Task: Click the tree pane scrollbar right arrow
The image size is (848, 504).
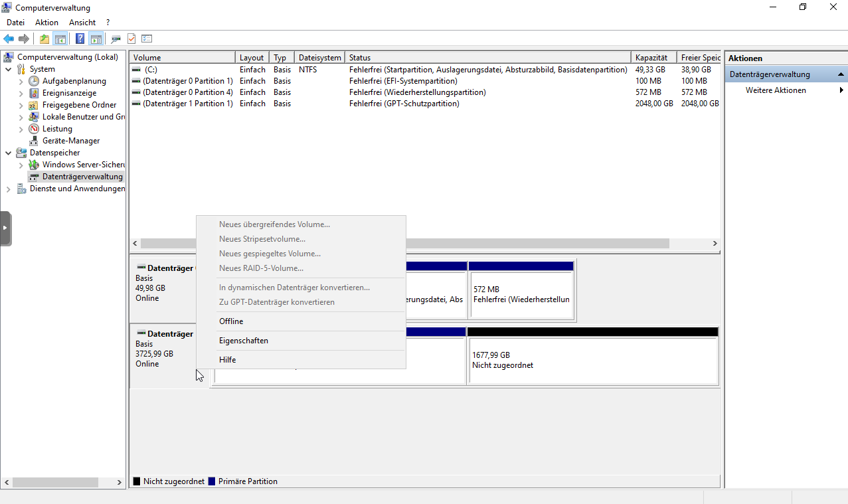Action: click(x=120, y=483)
